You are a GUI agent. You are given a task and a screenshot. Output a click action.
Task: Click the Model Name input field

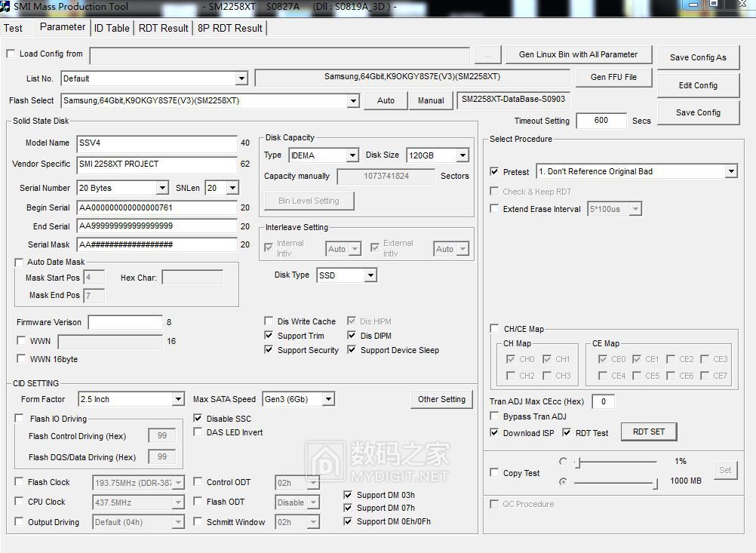click(157, 143)
